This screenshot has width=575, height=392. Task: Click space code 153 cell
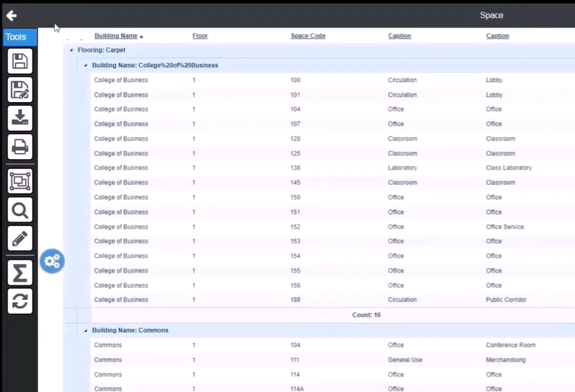pyautogui.click(x=295, y=241)
